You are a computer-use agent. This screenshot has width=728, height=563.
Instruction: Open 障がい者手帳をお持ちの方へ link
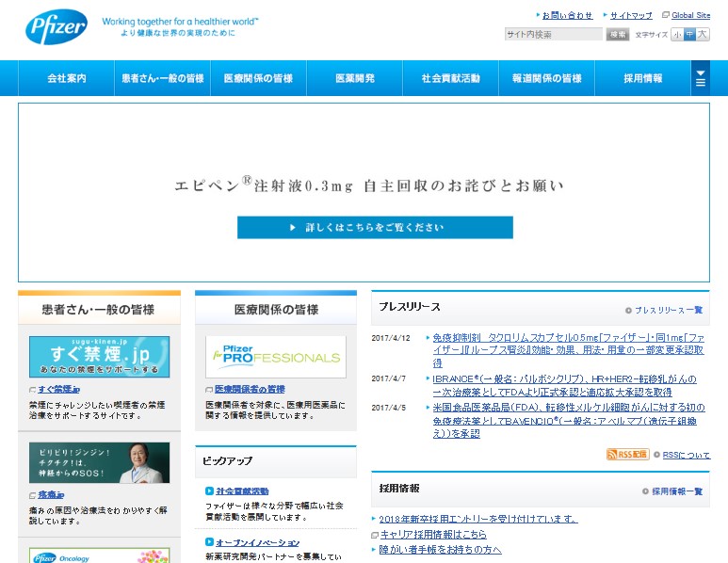pos(440,550)
